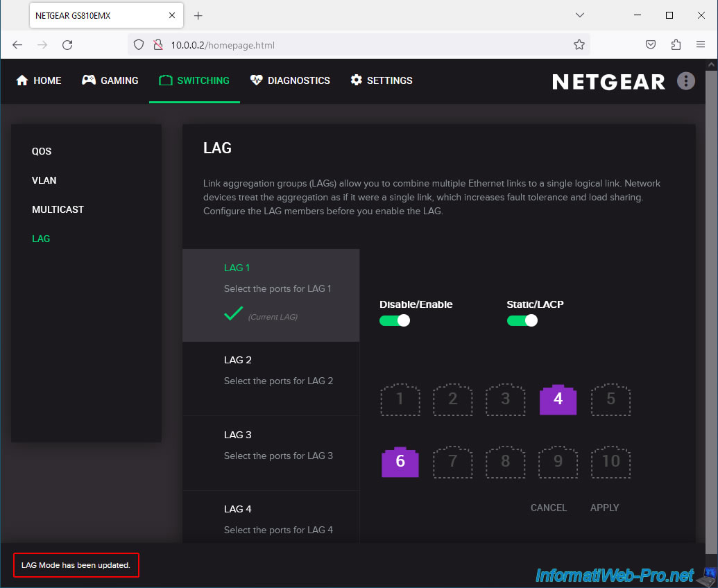Bookmark this page with the star
This screenshot has width=718, height=588.
click(579, 45)
